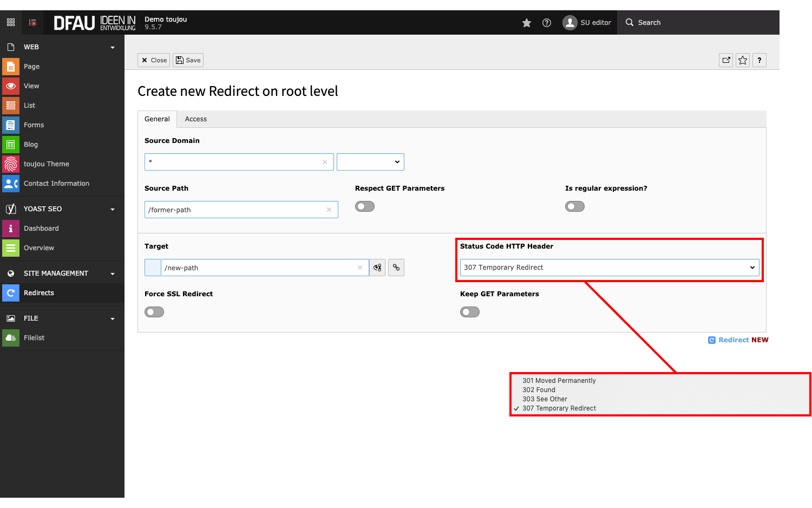
Task: Click the Save button
Action: (x=188, y=60)
